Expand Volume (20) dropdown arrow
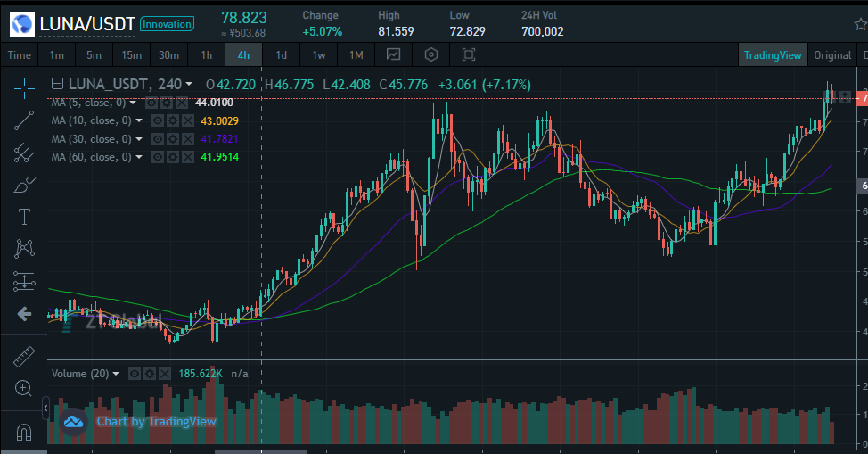Screen dimensions: 868x454 point(116,374)
